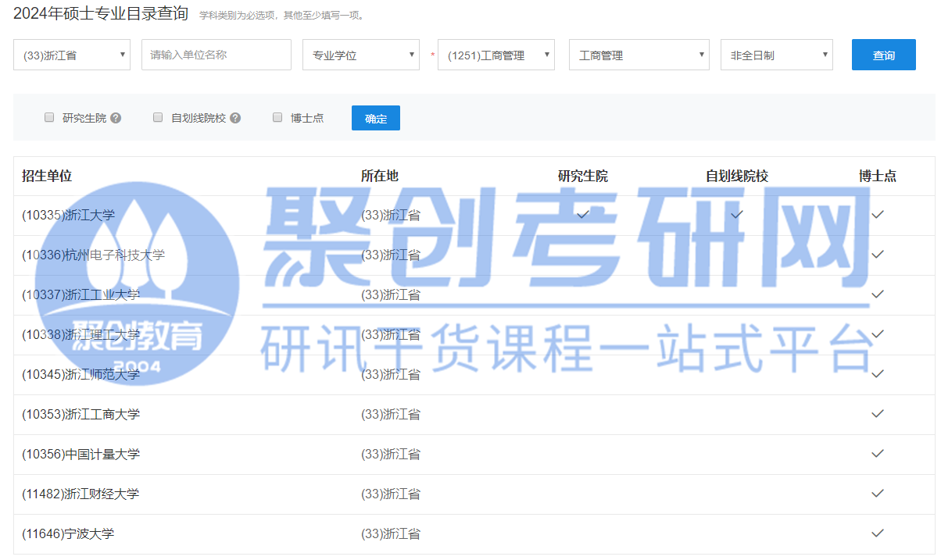Open the (11646)宁波大学 row

pyautogui.click(x=474, y=533)
